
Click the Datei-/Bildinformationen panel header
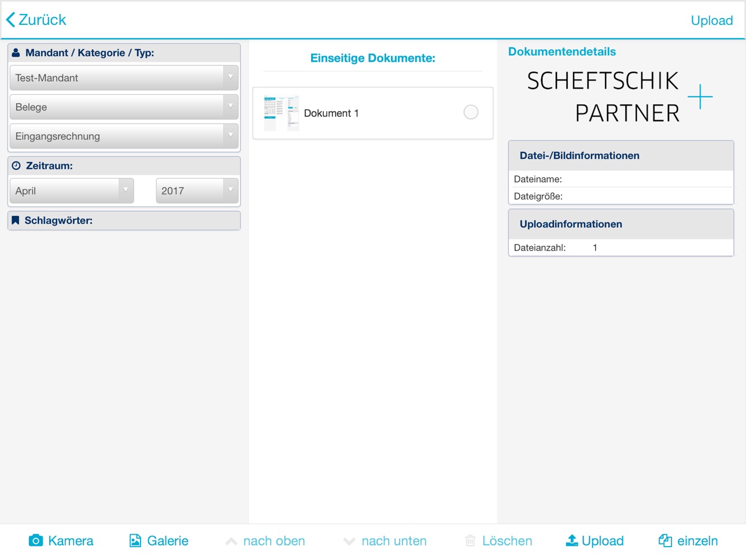[x=621, y=156]
